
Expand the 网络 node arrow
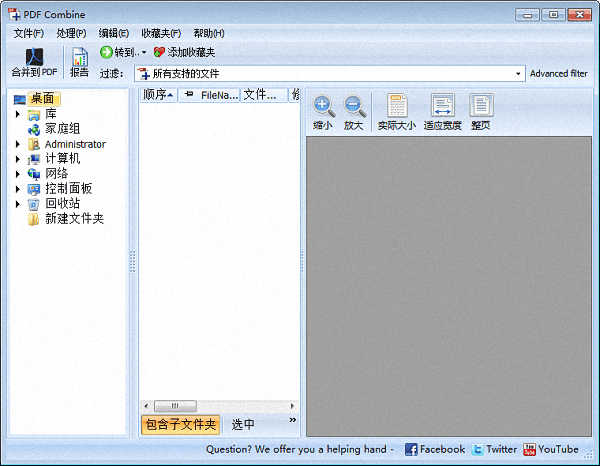(x=18, y=174)
